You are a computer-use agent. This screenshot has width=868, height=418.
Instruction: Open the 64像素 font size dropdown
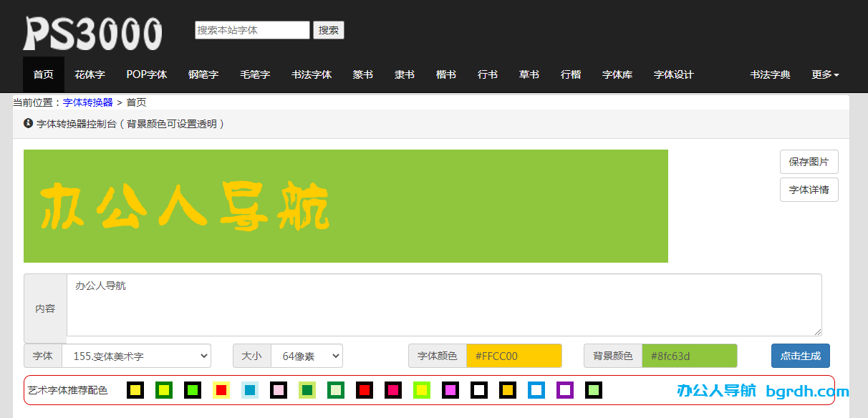click(307, 356)
